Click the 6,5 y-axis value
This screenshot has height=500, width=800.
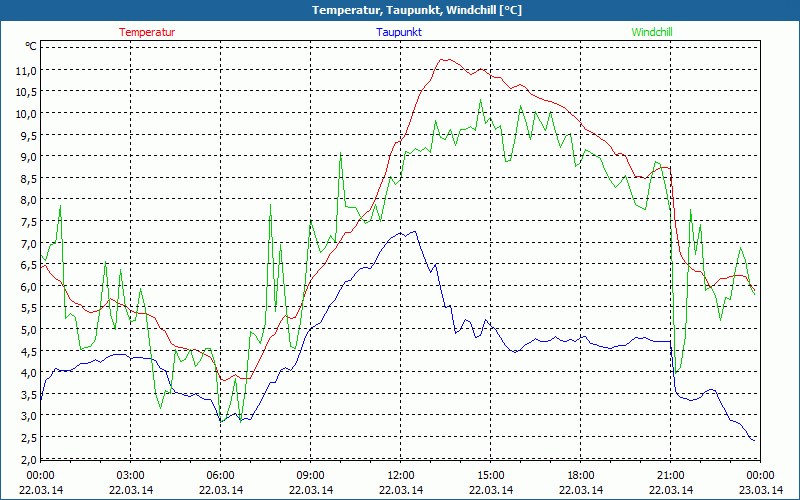click(x=28, y=264)
